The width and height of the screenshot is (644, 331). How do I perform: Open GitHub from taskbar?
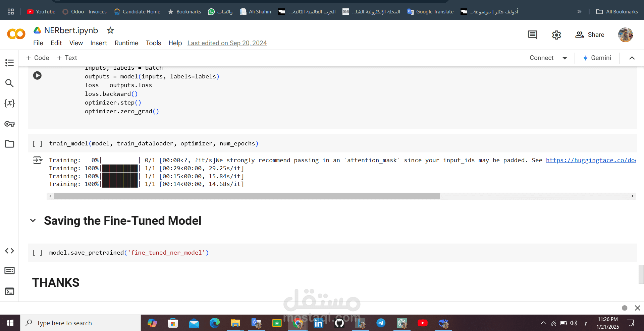point(339,323)
